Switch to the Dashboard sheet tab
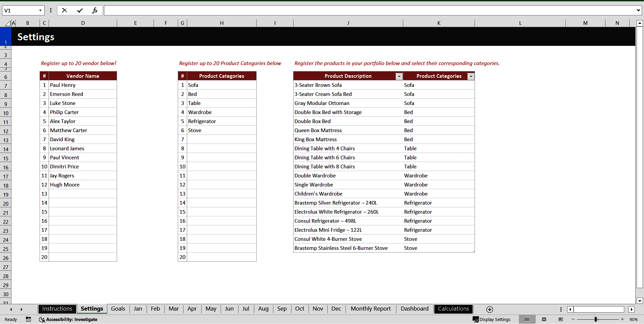644x324 pixels. click(x=415, y=309)
